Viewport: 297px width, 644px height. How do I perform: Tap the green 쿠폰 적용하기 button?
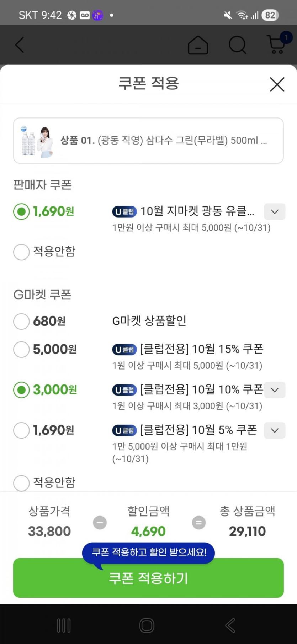[148, 578]
